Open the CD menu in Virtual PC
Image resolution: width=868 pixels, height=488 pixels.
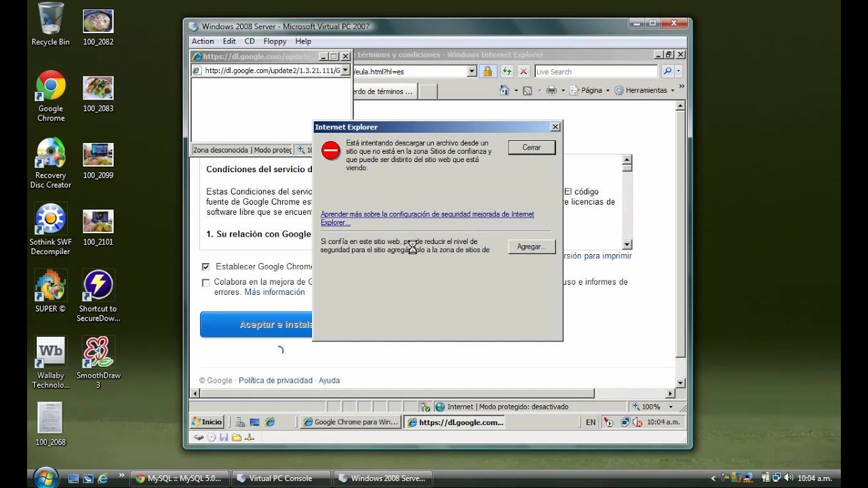tap(250, 41)
